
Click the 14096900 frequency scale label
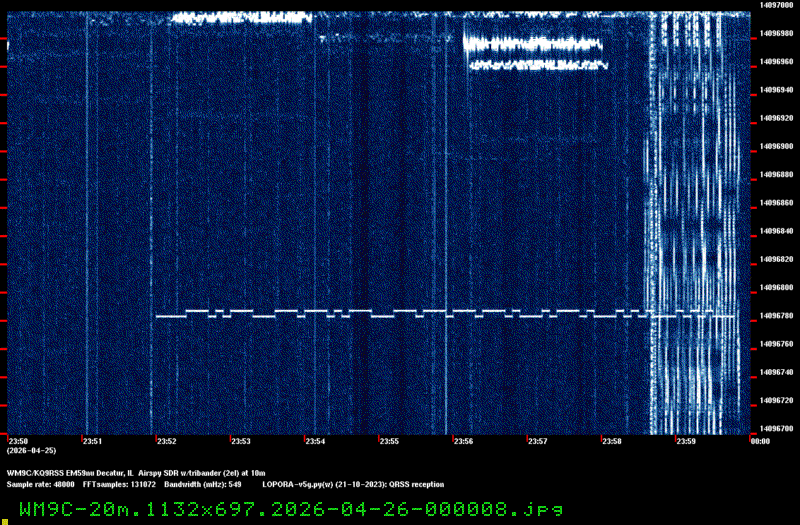pos(776,146)
